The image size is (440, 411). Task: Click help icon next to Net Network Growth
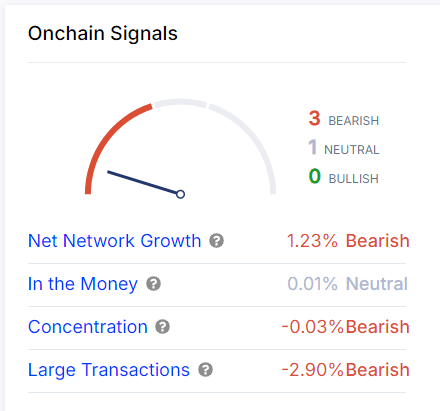click(x=216, y=241)
